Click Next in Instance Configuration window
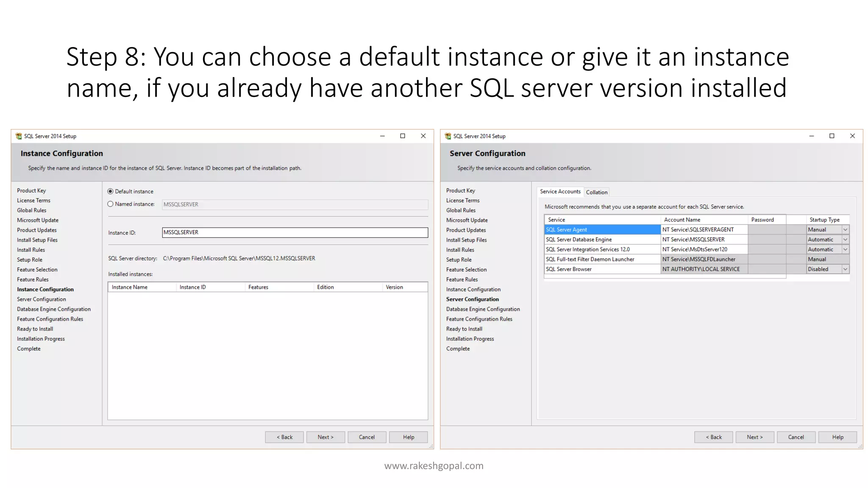868x488 pixels. coord(325,437)
